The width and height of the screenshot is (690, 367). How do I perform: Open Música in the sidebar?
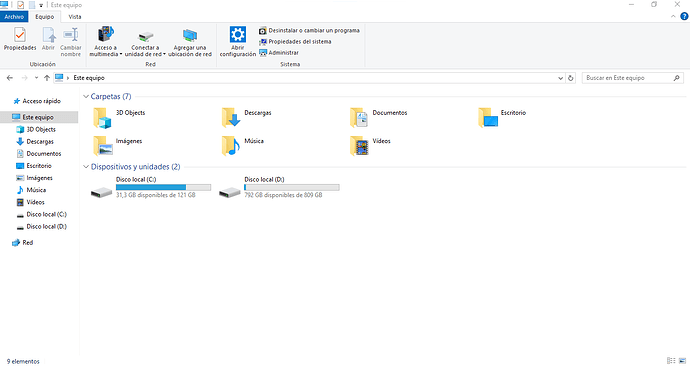(x=31, y=190)
